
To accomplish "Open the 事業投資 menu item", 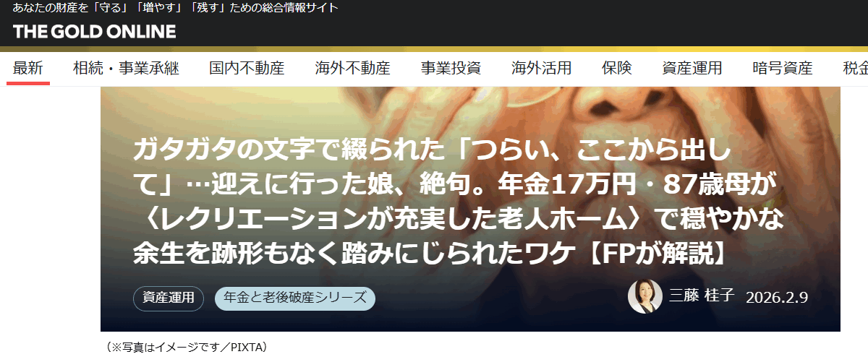I will tap(451, 69).
